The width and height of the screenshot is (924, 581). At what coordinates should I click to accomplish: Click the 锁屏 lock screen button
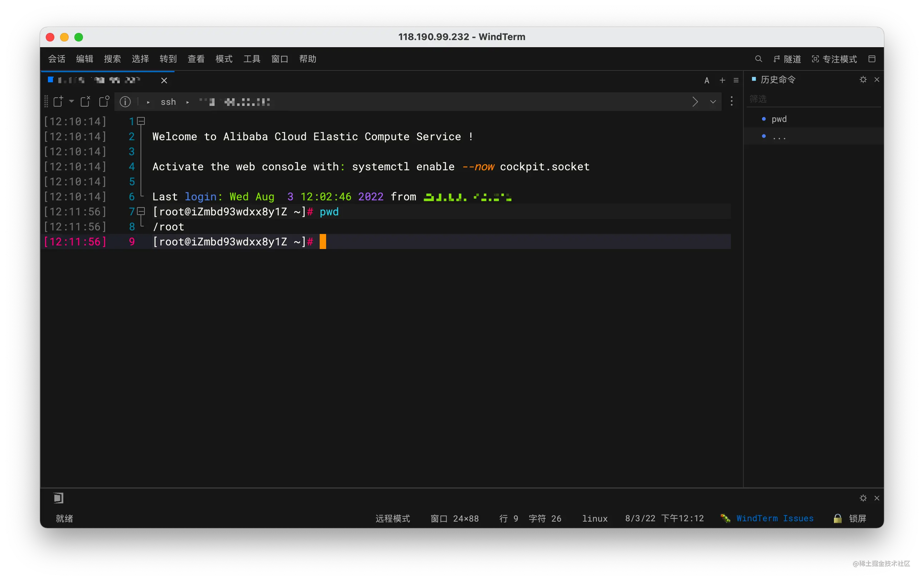tap(857, 518)
